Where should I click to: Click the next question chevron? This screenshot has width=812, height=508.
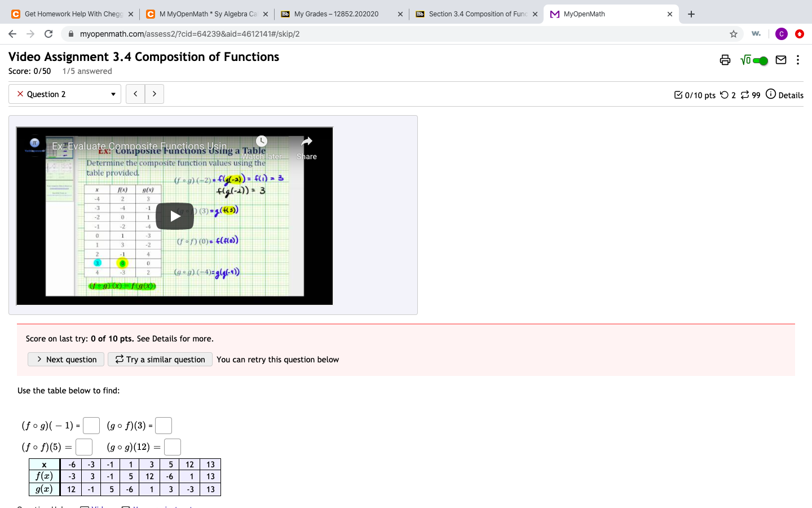tap(154, 94)
